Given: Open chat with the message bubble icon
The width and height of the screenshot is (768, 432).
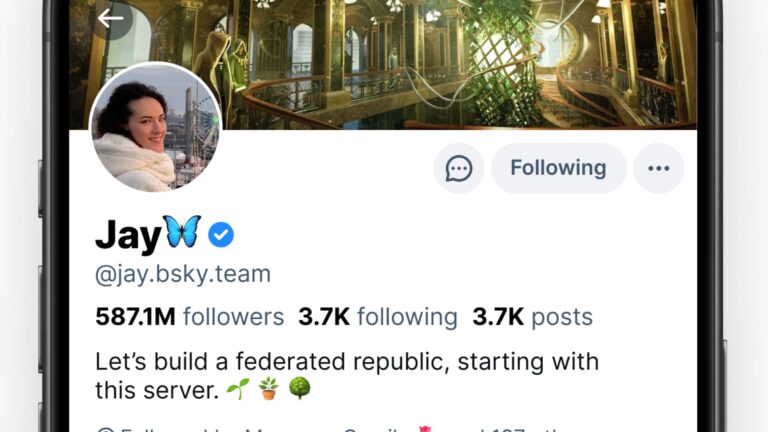Looking at the screenshot, I should [459, 168].
